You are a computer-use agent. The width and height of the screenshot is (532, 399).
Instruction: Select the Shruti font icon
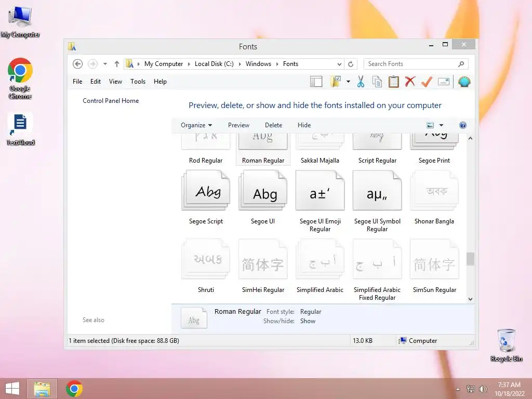point(206,259)
